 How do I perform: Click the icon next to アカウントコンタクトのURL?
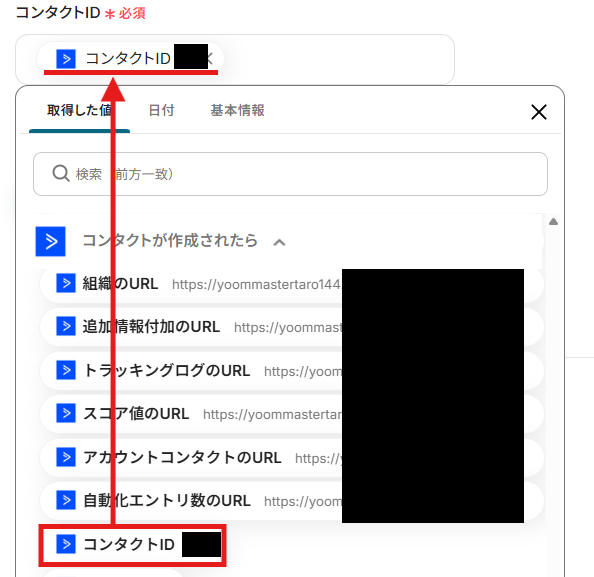click(66, 457)
